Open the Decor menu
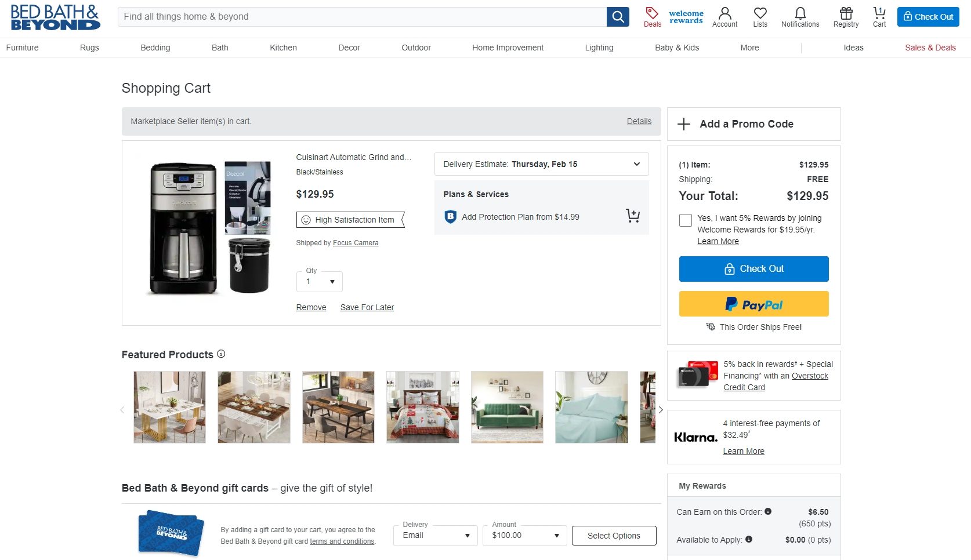This screenshot has height=560, width=971. (x=349, y=48)
